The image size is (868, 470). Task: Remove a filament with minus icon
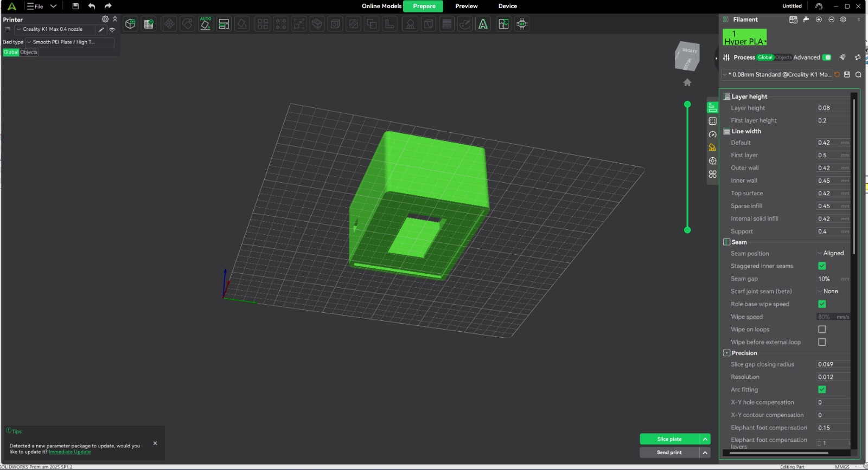tap(831, 20)
